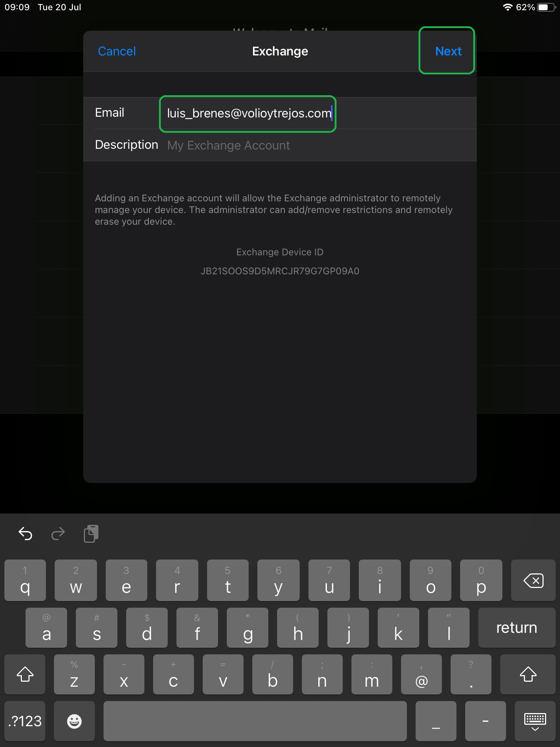Tap the l key
The height and width of the screenshot is (747, 560).
point(449,628)
